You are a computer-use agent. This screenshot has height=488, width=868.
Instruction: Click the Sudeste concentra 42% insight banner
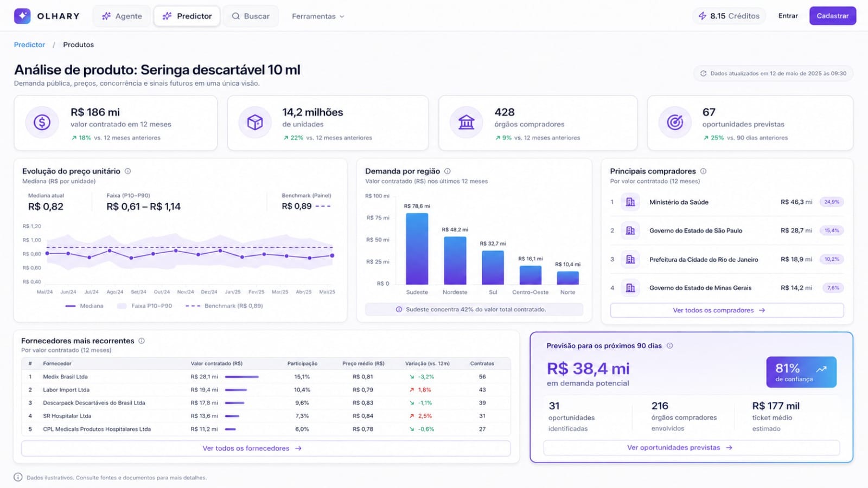pos(474,310)
